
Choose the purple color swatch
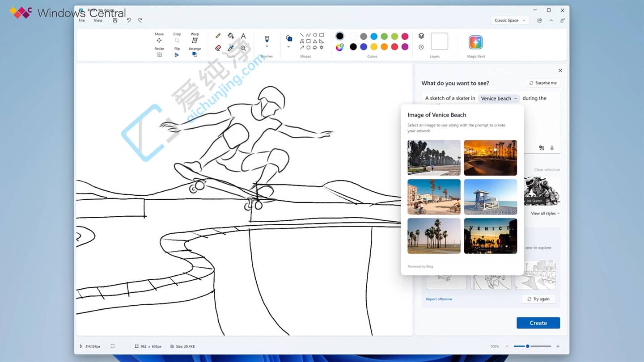point(405,47)
